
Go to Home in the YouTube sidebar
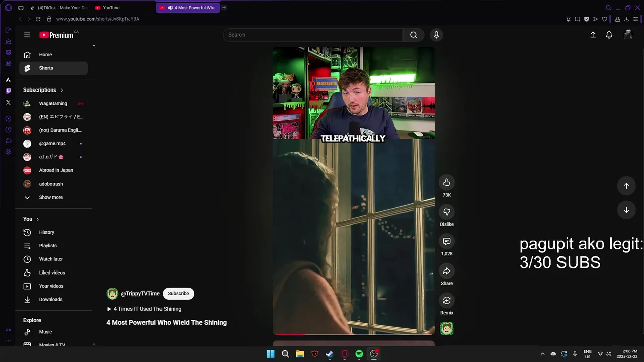tap(53, 55)
